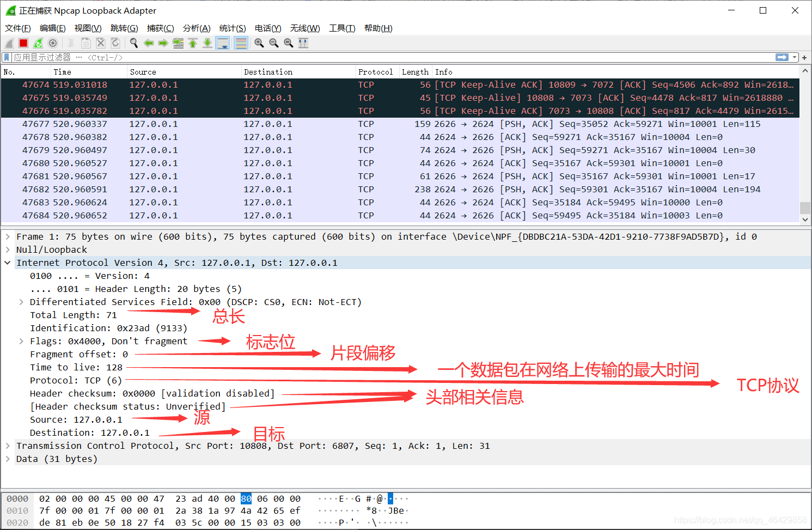Image resolution: width=812 pixels, height=530 pixels.
Task: Sort by the Protocol column header
Action: tap(377, 72)
